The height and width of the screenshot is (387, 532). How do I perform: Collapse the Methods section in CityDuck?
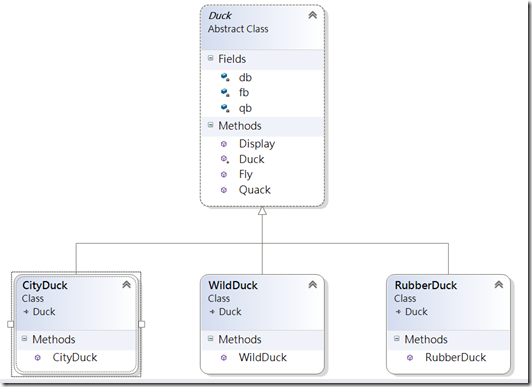pos(24,338)
